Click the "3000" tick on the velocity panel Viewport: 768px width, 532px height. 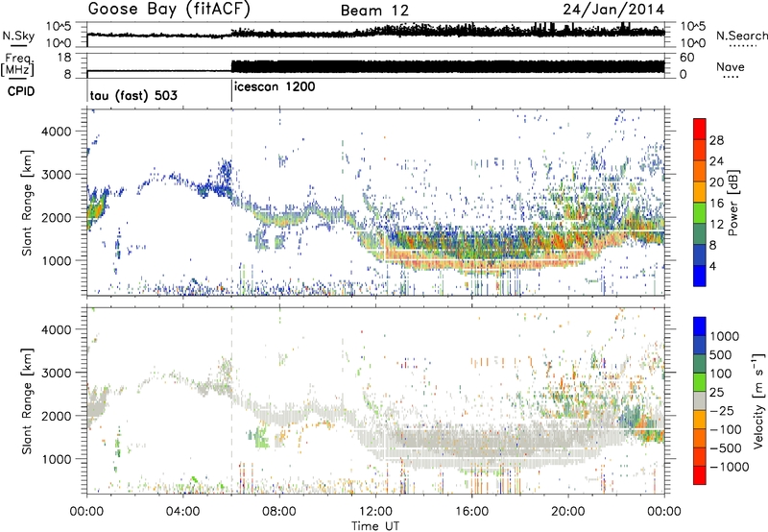pos(55,374)
